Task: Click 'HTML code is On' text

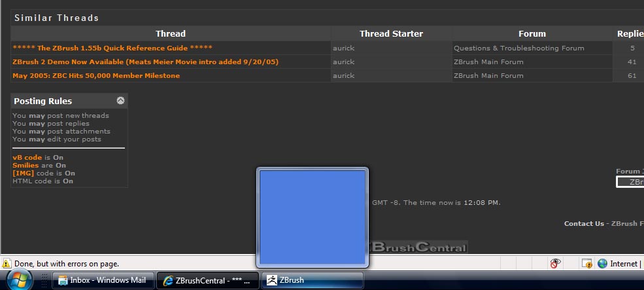Action: (43, 181)
